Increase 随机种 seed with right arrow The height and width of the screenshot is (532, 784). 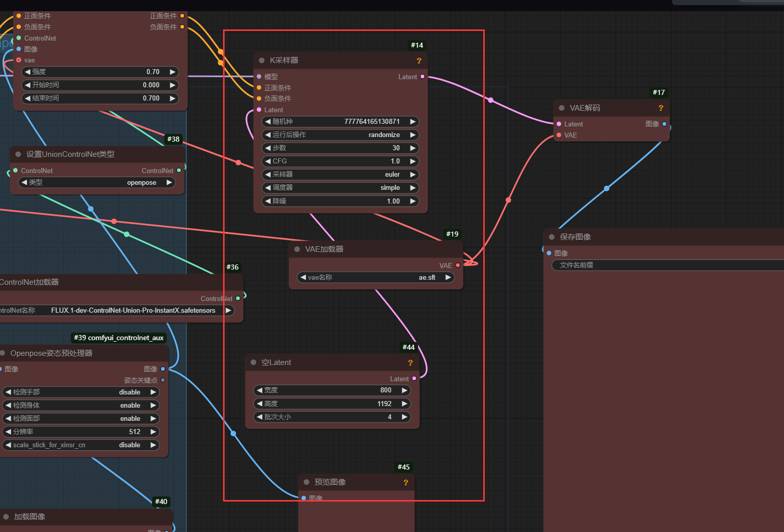[413, 122]
